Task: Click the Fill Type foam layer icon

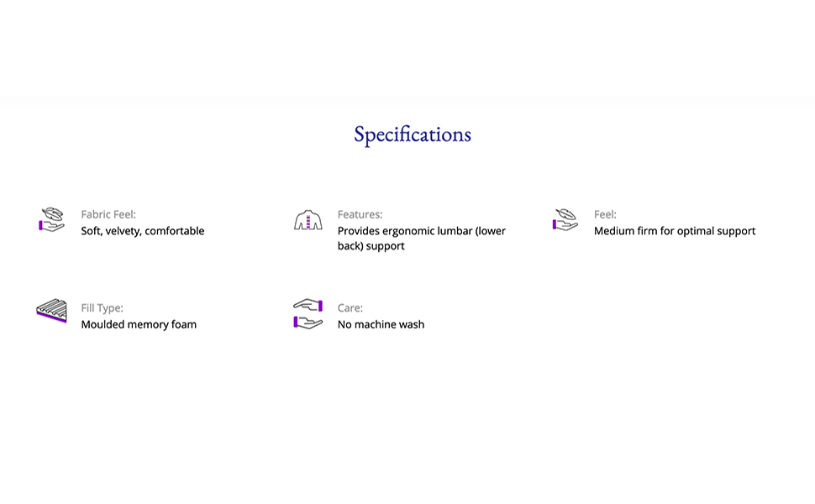Action: [x=52, y=311]
